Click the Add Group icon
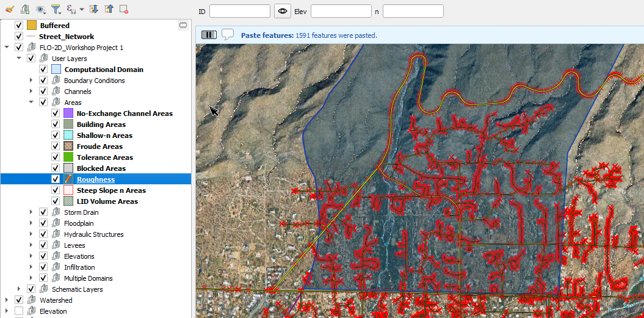 (x=25, y=9)
